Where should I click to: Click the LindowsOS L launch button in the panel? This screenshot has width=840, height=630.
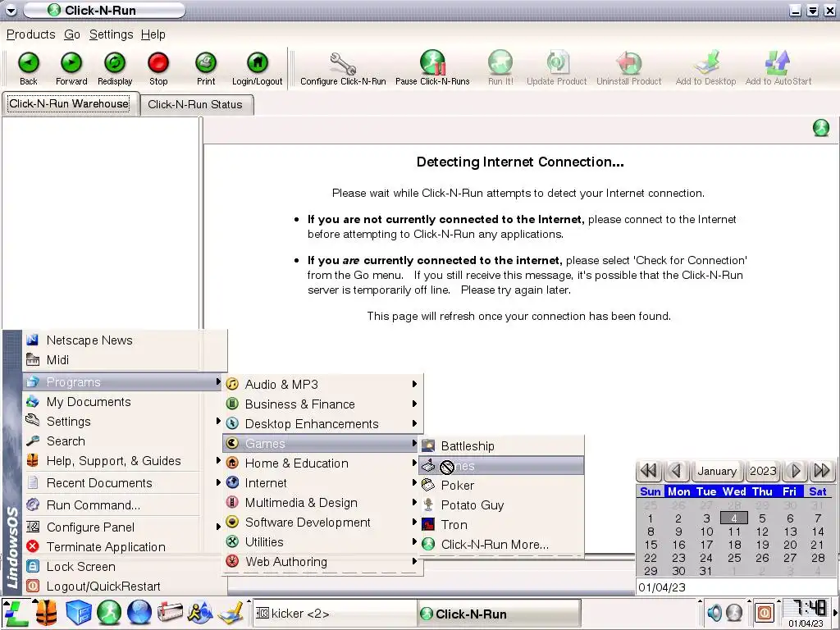pyautogui.click(x=16, y=614)
